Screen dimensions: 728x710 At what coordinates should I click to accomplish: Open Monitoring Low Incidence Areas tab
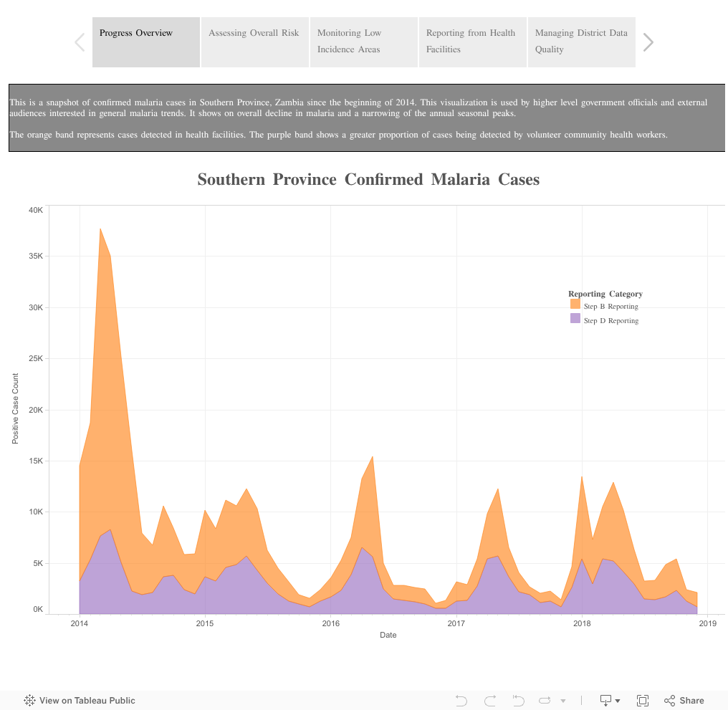coord(364,42)
